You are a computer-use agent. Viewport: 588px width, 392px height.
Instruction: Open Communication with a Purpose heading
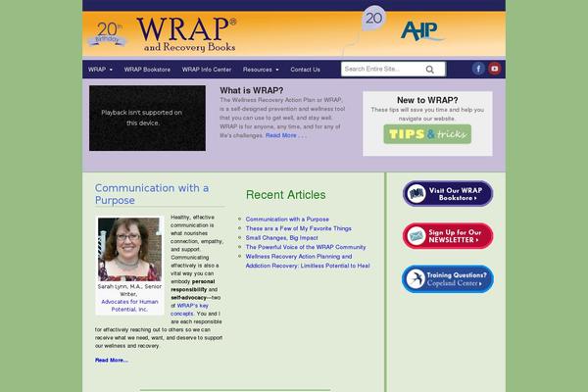[152, 194]
